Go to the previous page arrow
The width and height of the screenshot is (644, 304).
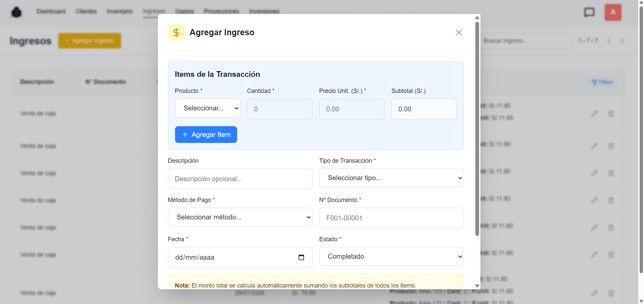[609, 41]
